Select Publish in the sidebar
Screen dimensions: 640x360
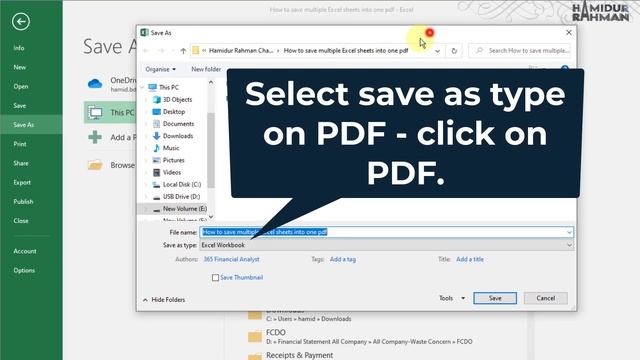click(x=23, y=202)
